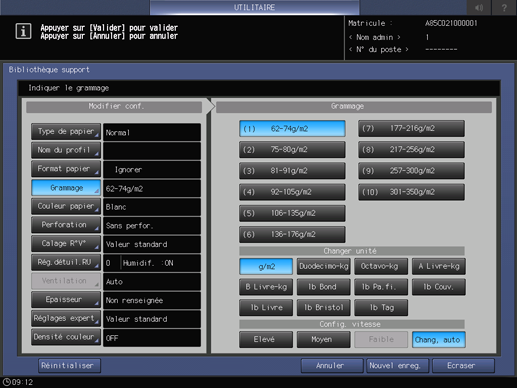Select weight (9) 257-300g/m2
This screenshot has width=517, height=388.
(x=411, y=171)
